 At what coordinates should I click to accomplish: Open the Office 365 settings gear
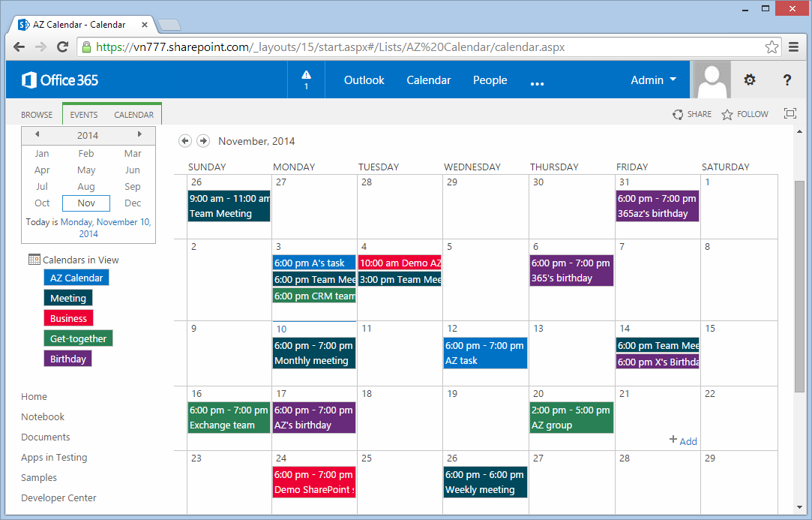point(749,80)
